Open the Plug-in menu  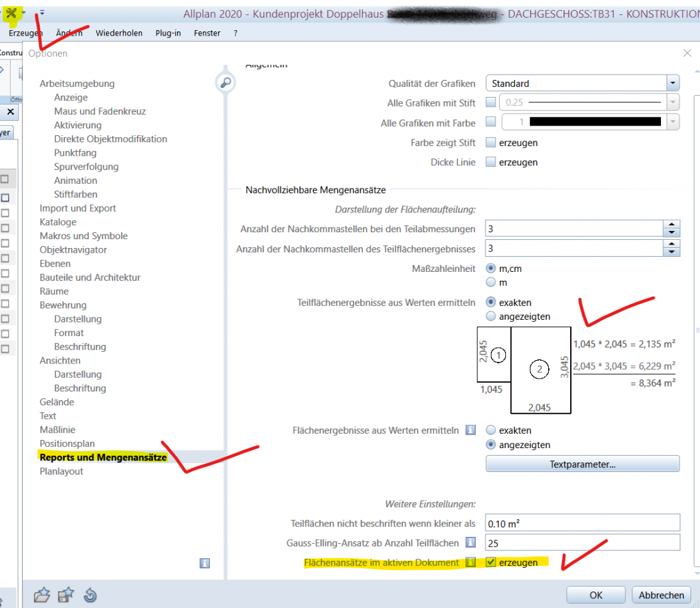point(168,32)
